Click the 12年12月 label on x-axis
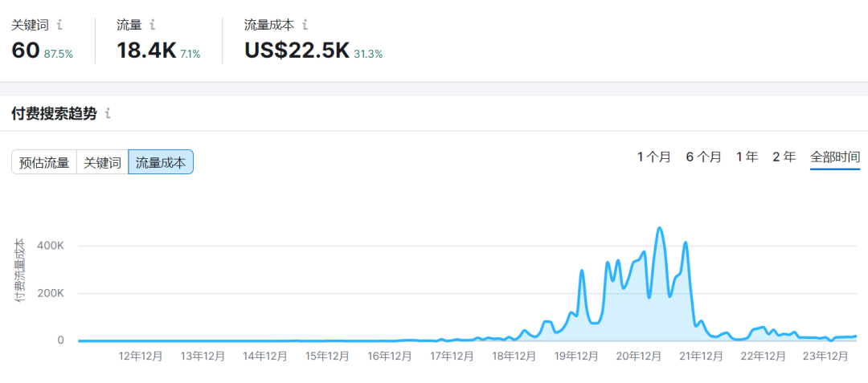 (141, 357)
